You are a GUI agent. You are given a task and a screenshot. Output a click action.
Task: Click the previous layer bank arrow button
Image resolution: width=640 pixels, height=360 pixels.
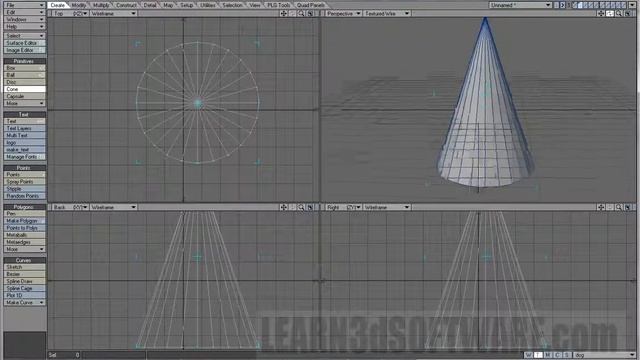pos(556,5)
